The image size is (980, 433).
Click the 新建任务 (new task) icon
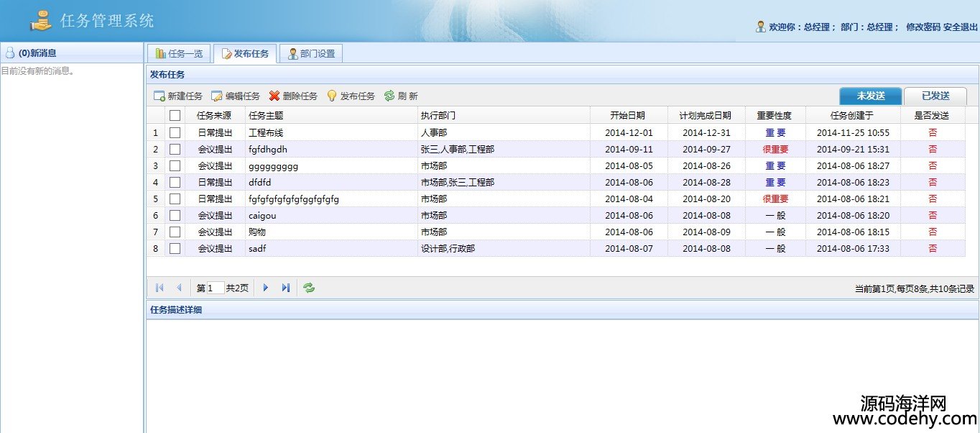coord(160,96)
